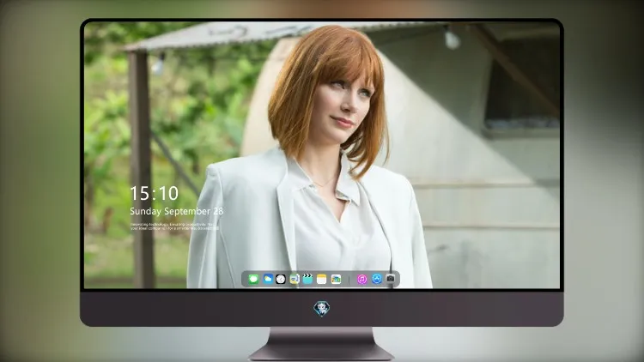Click empty dock space left of Messages
The height and width of the screenshot is (362, 644).
(245, 279)
